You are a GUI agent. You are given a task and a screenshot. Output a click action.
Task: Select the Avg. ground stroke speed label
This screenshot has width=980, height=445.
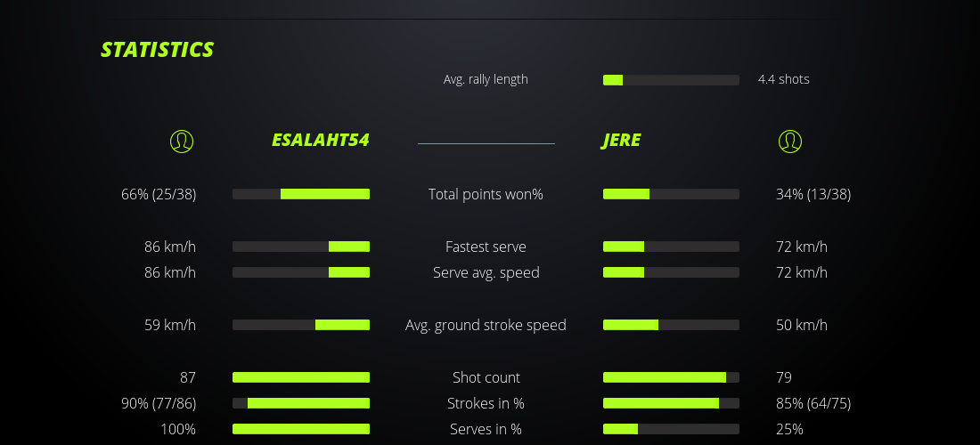tap(486, 325)
